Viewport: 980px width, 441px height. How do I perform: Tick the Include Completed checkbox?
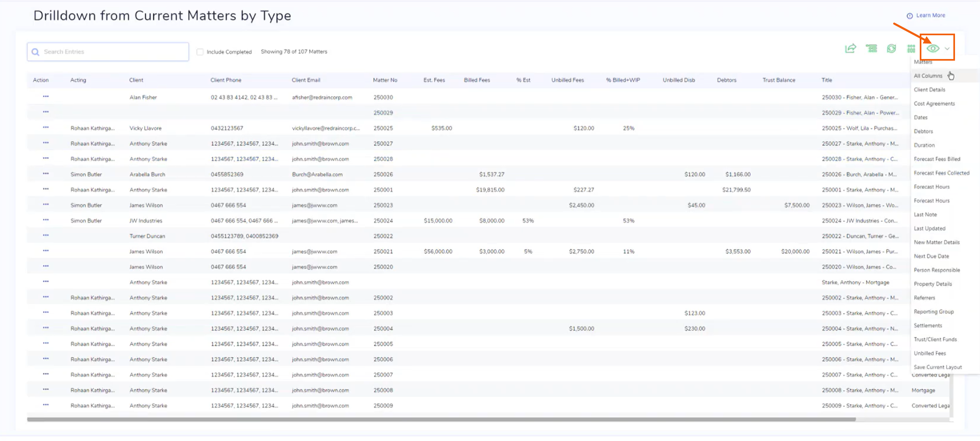(200, 52)
